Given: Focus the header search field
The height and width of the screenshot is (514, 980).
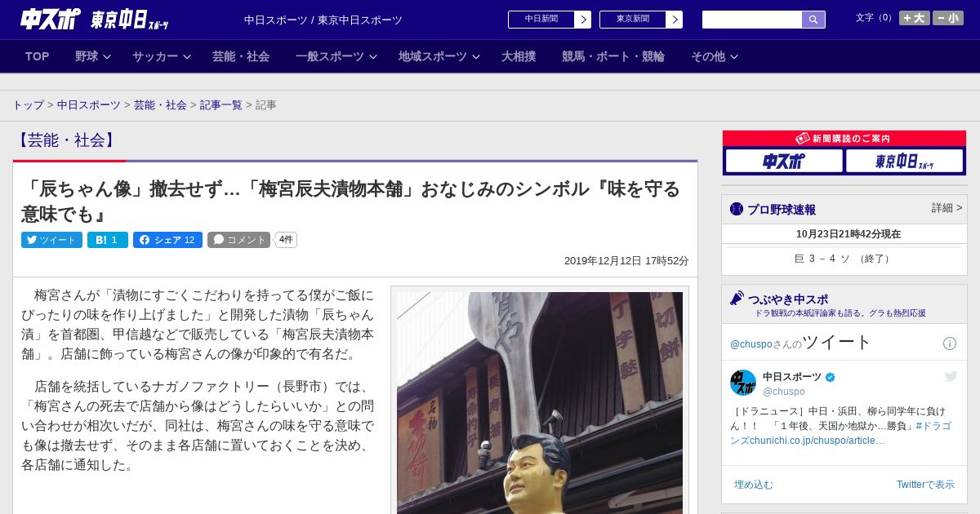Looking at the screenshot, I should click(752, 20).
